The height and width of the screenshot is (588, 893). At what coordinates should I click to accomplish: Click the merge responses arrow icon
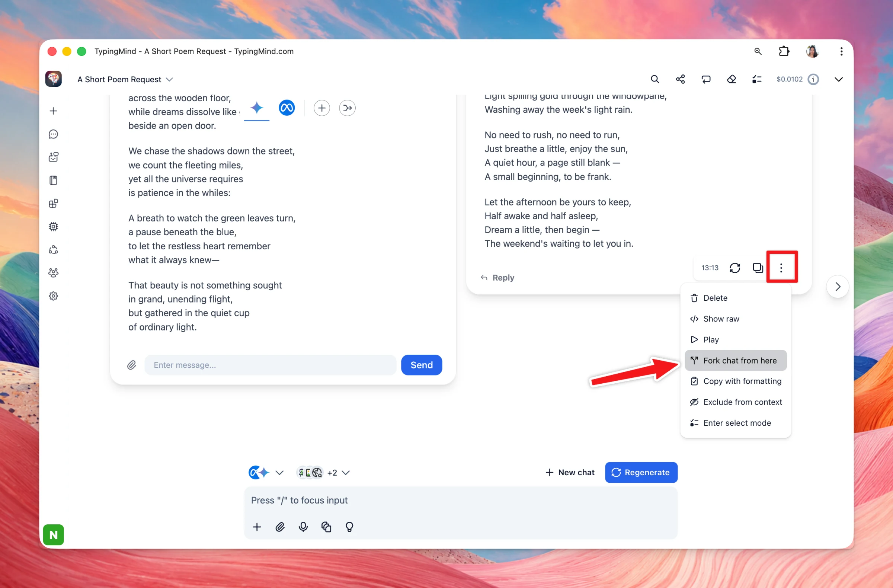pyautogui.click(x=347, y=108)
